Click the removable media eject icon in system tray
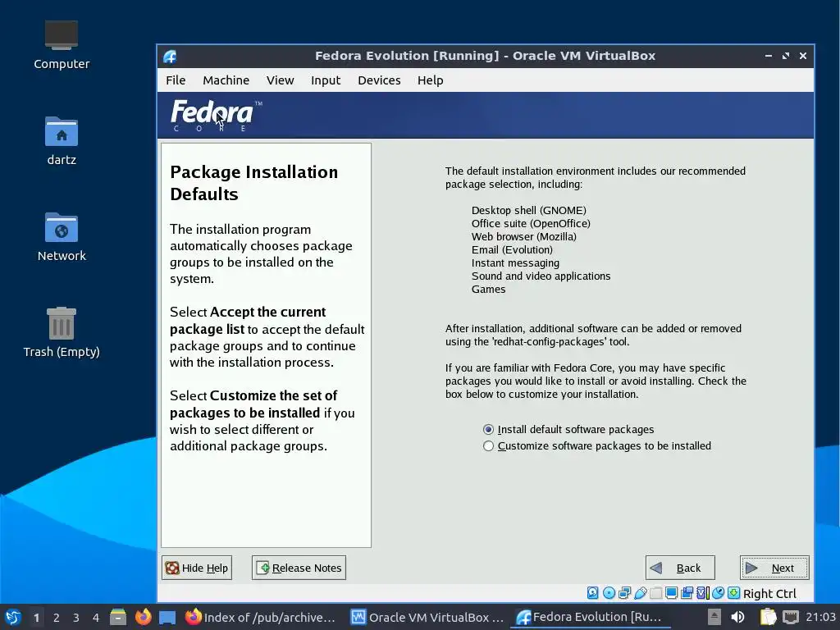Image resolution: width=840 pixels, height=630 pixels. click(x=714, y=617)
